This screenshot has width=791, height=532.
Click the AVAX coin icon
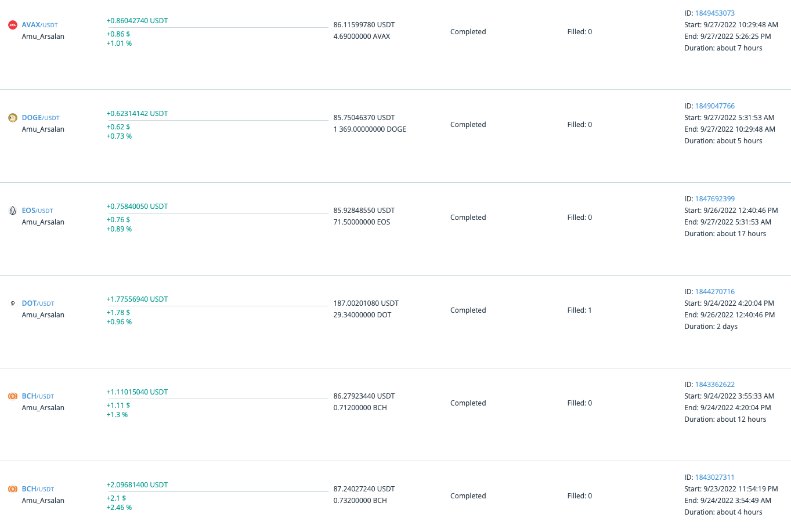tap(13, 25)
